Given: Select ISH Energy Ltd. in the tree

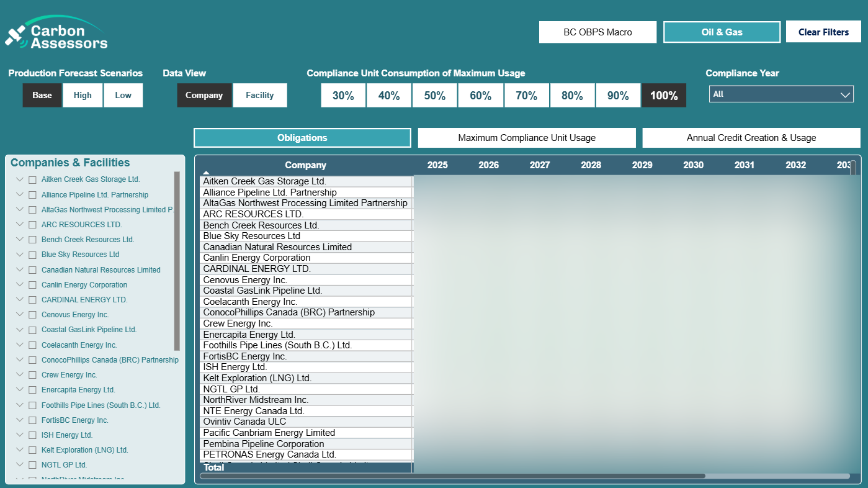Looking at the screenshot, I should tap(67, 435).
